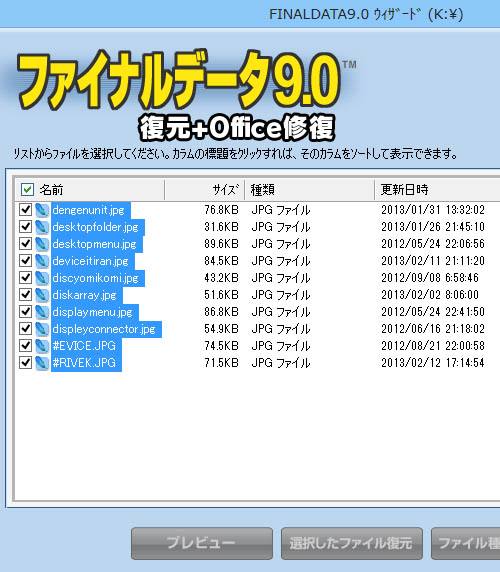Image resolution: width=500 pixels, height=572 pixels.
Task: Toggle checkbox for displeyconnector.jpg
Action: pos(26,329)
